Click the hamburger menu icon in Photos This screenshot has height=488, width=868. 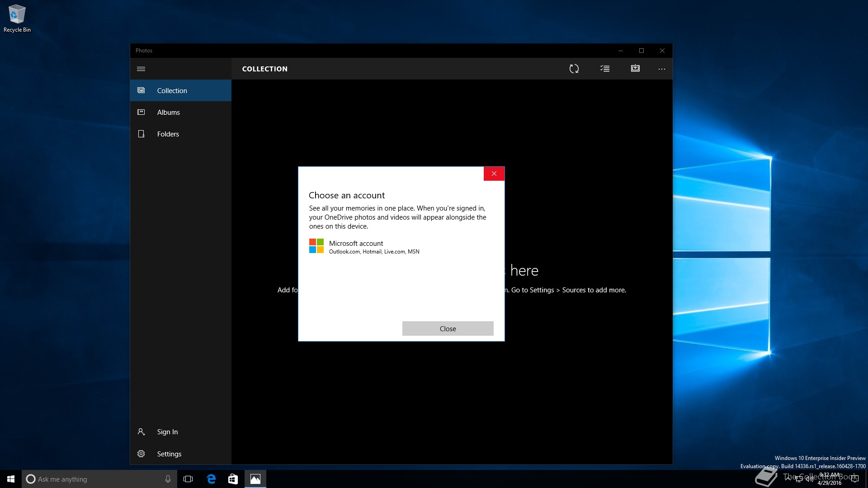pyautogui.click(x=141, y=69)
